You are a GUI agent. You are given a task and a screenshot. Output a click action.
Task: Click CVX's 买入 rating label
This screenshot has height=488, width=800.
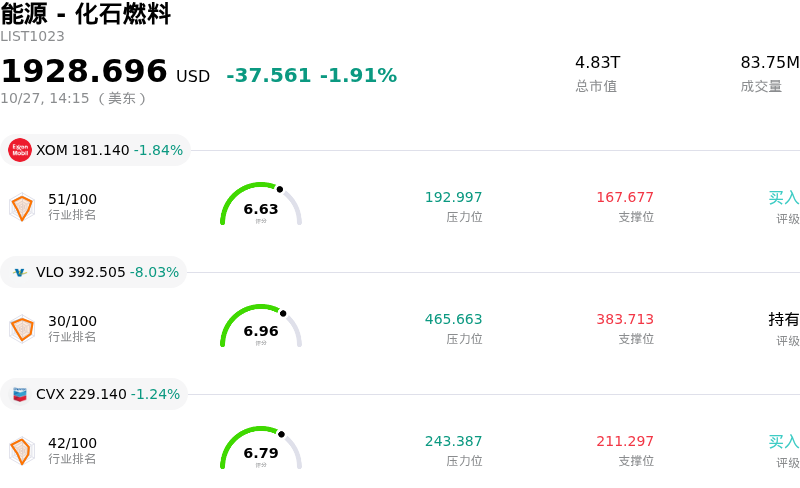[x=784, y=442]
